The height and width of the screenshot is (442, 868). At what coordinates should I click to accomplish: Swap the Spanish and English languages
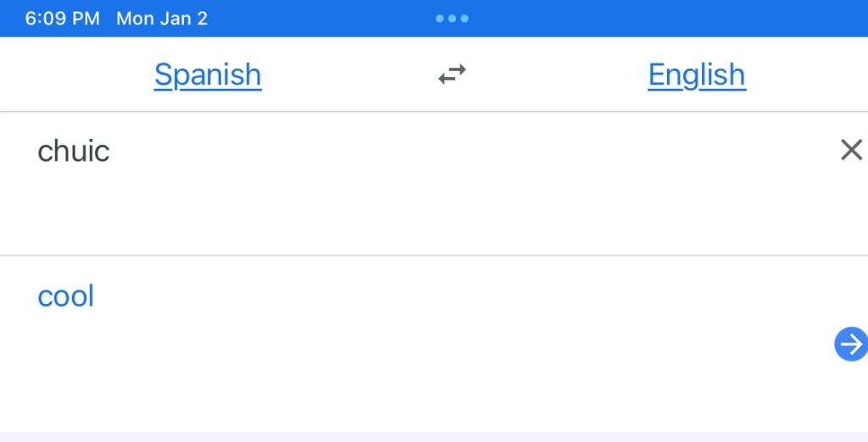(x=452, y=75)
